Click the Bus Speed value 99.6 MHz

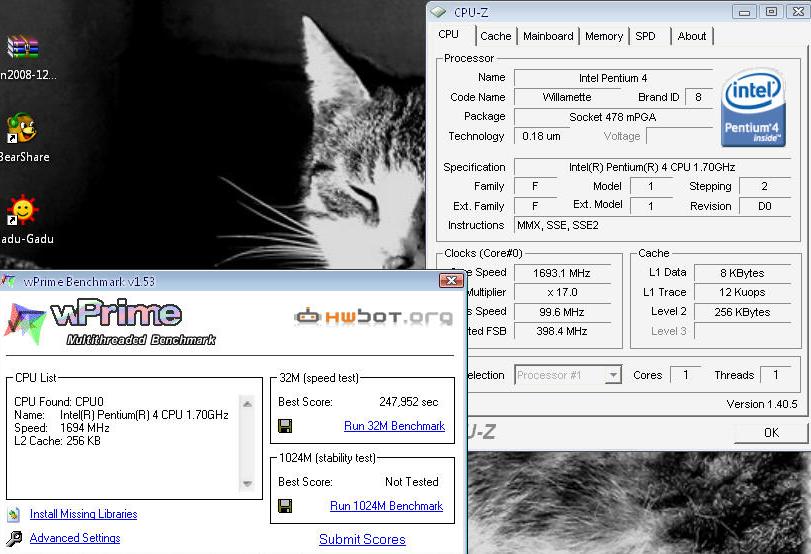(562, 312)
